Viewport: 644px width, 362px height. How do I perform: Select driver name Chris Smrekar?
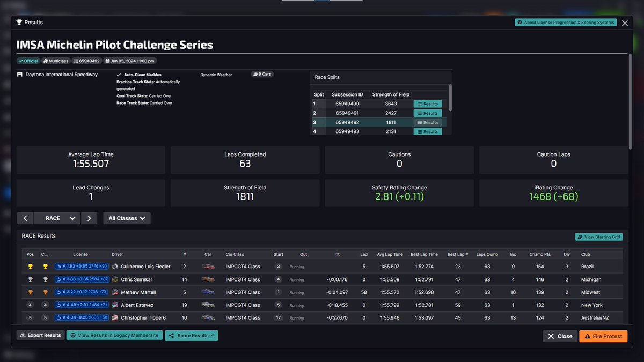[137, 279]
